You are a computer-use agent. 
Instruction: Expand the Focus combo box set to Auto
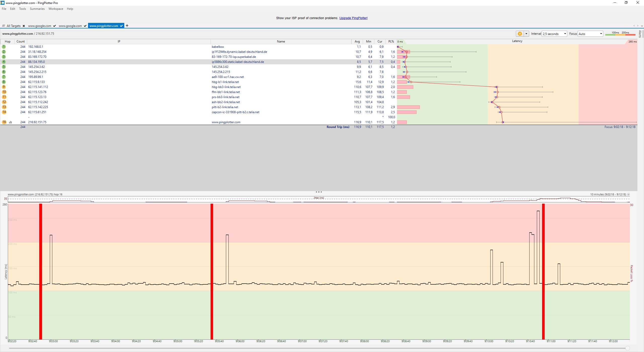pyautogui.click(x=590, y=34)
